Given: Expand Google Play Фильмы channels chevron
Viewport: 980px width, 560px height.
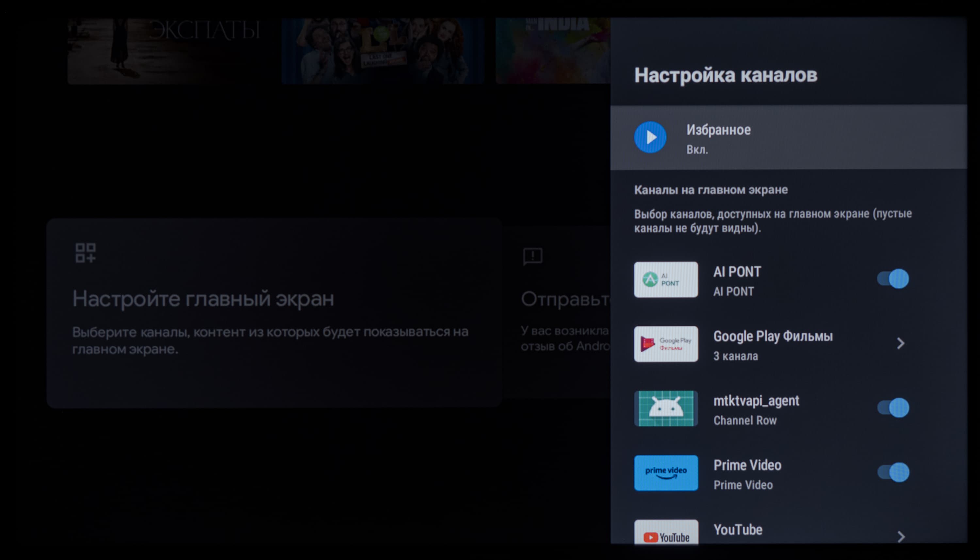Looking at the screenshot, I should click(900, 344).
